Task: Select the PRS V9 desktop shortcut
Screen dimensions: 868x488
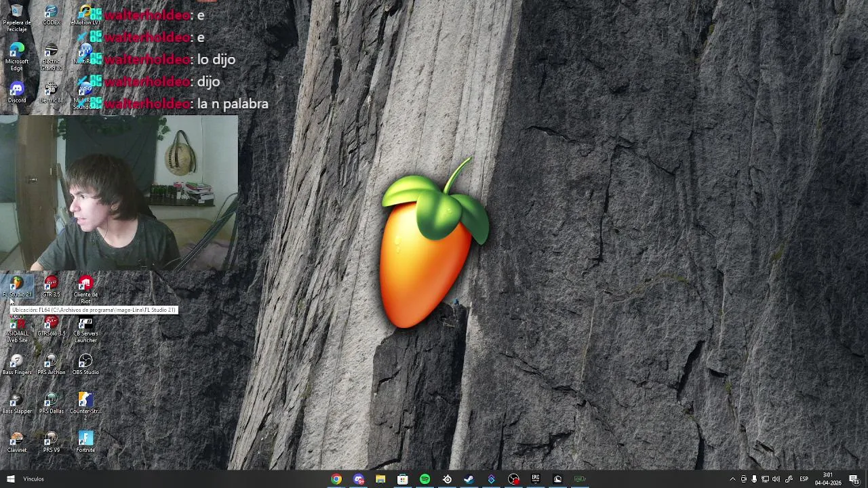Action: (52, 442)
